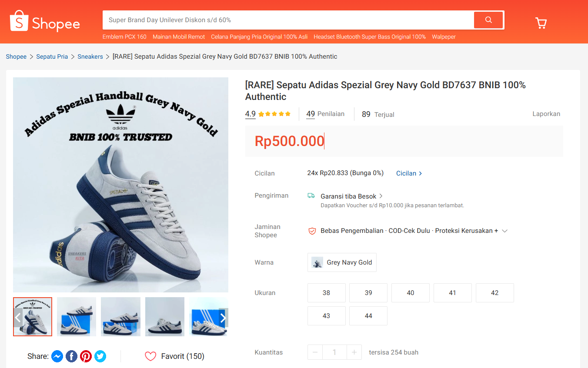
Task: Increase quantity with plus button
Action: (354, 352)
